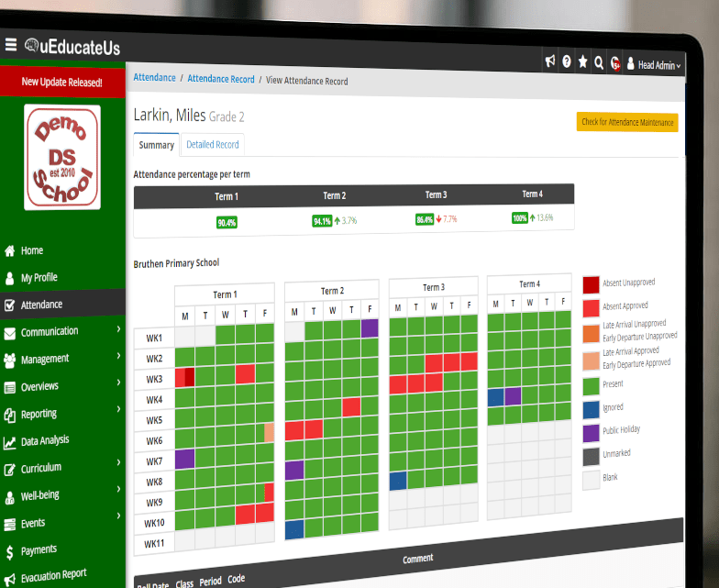Screen dimensions: 719x588
Task: Open search with the magnifier icon
Action: pyautogui.click(x=599, y=63)
